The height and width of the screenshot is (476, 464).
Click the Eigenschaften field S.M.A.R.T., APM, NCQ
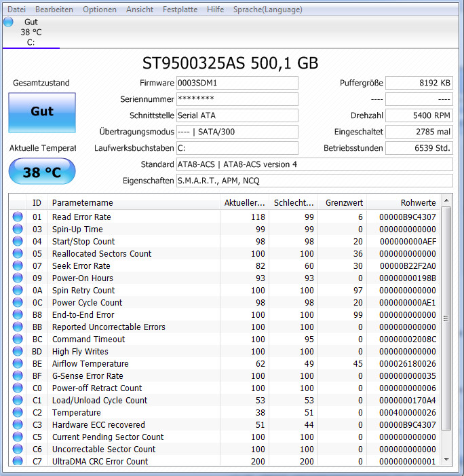click(315, 181)
